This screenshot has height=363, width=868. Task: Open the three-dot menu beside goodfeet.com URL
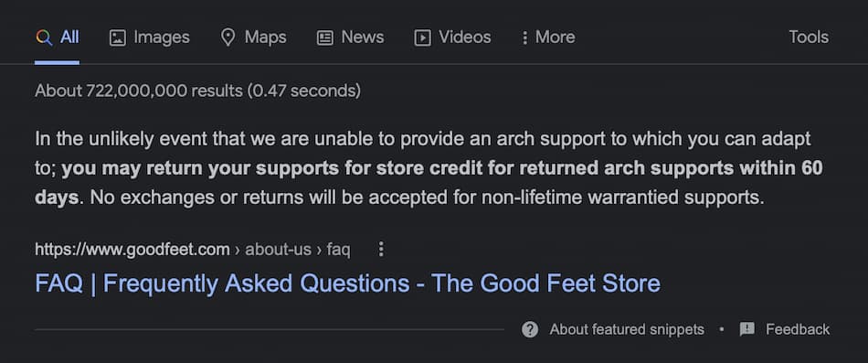click(x=381, y=250)
